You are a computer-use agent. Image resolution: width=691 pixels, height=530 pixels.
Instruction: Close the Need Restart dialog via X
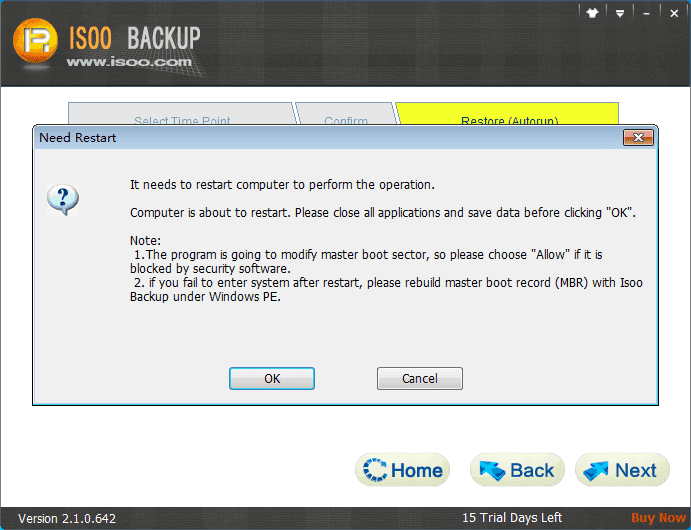tap(638, 137)
